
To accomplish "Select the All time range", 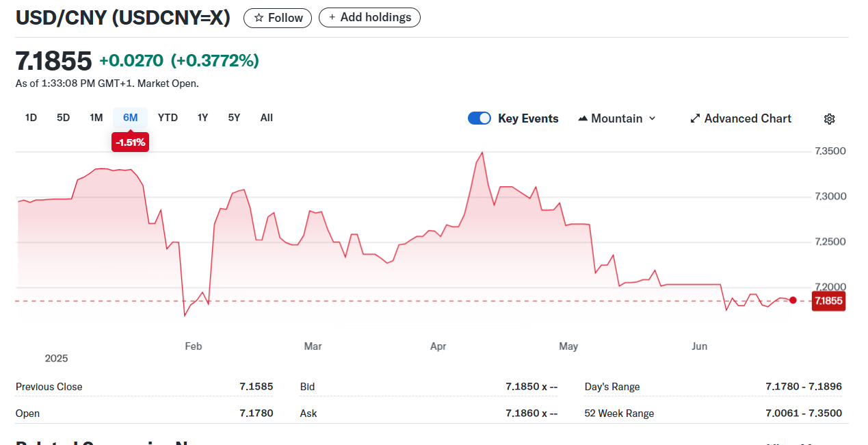I will point(266,118).
